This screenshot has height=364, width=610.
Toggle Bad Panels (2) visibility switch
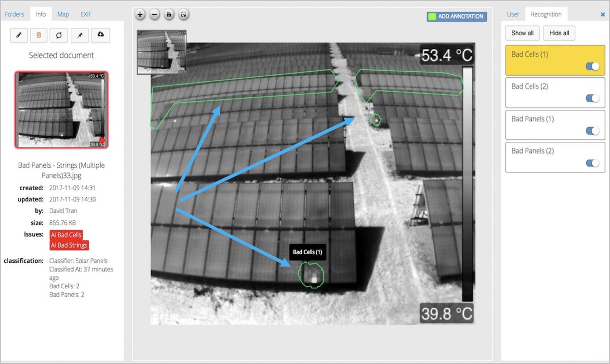pyautogui.click(x=592, y=163)
